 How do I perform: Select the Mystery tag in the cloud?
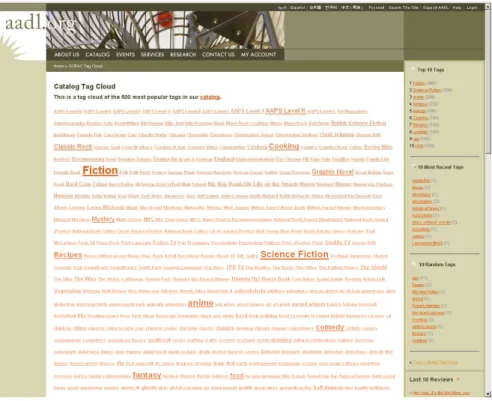(x=103, y=219)
